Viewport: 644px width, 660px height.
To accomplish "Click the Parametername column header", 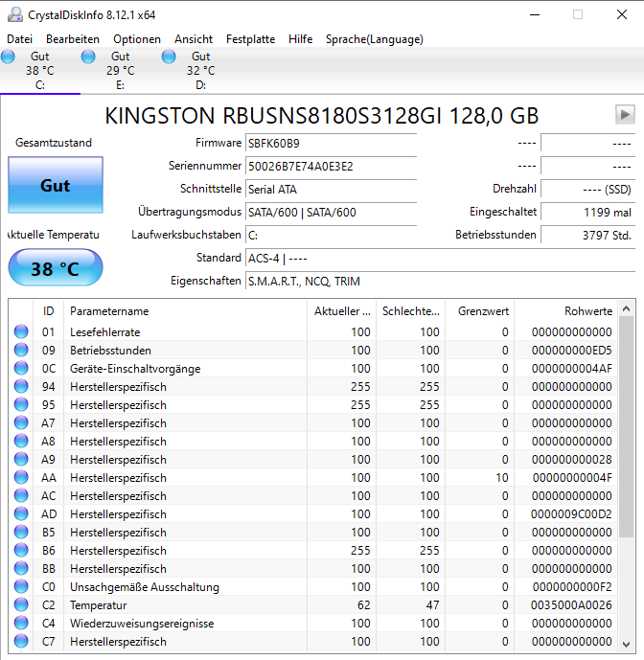I will pos(185,311).
